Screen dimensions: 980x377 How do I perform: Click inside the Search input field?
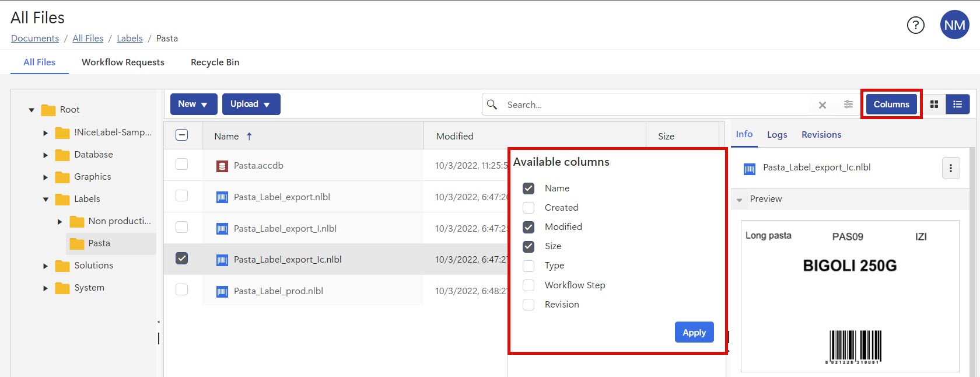[653, 105]
